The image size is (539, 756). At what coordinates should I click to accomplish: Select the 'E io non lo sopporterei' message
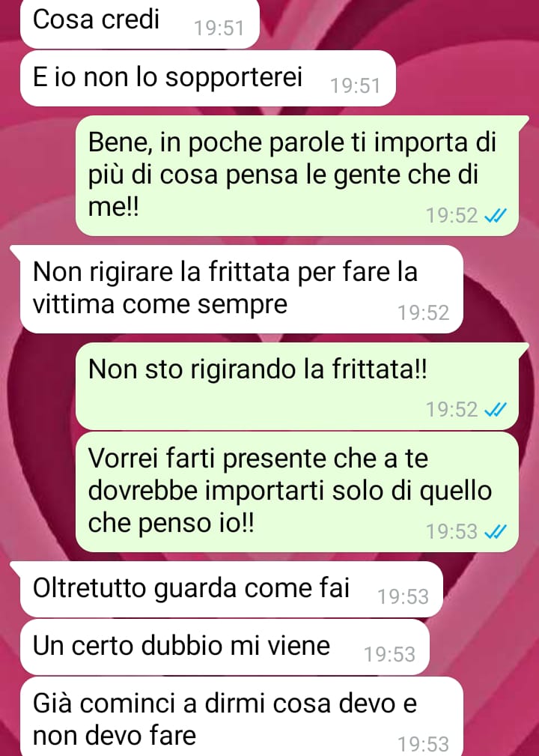[x=207, y=79]
